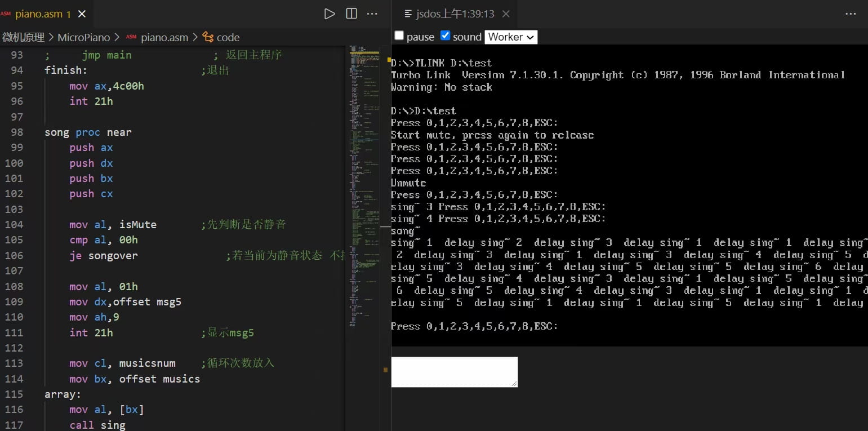This screenshot has width=868, height=431.
Task: Click 'mov dx,offset msg5' line
Action: click(x=126, y=301)
